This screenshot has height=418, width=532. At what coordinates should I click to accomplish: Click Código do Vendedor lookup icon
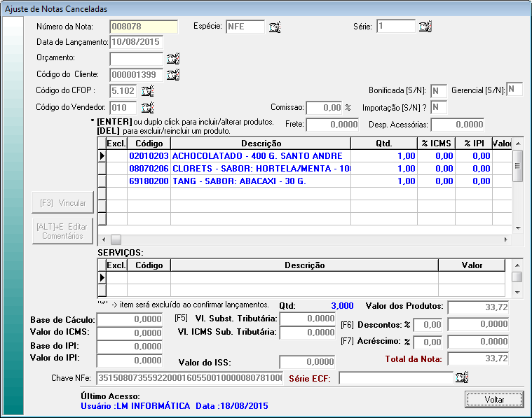[147, 107]
